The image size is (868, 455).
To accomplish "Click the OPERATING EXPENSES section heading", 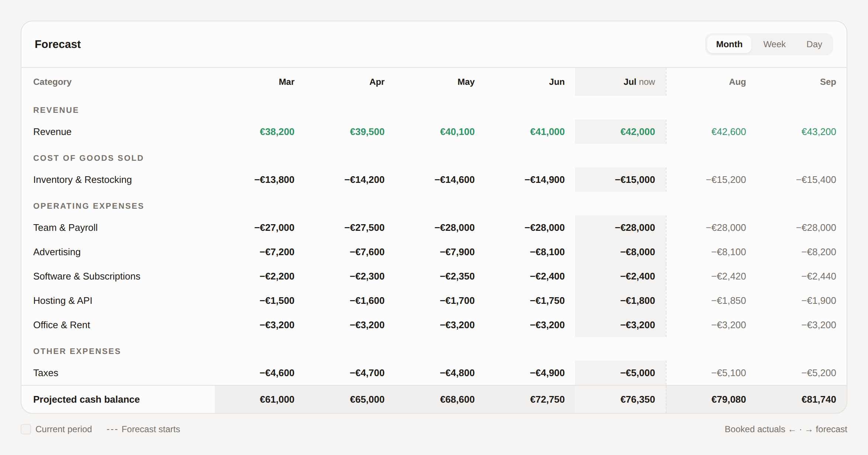I will pyautogui.click(x=89, y=206).
